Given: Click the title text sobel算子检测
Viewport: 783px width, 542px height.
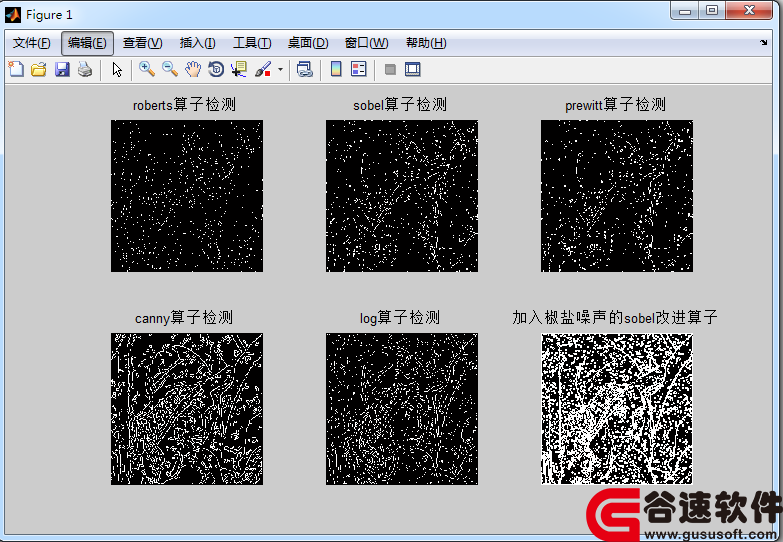Looking at the screenshot, I should click(x=400, y=104).
